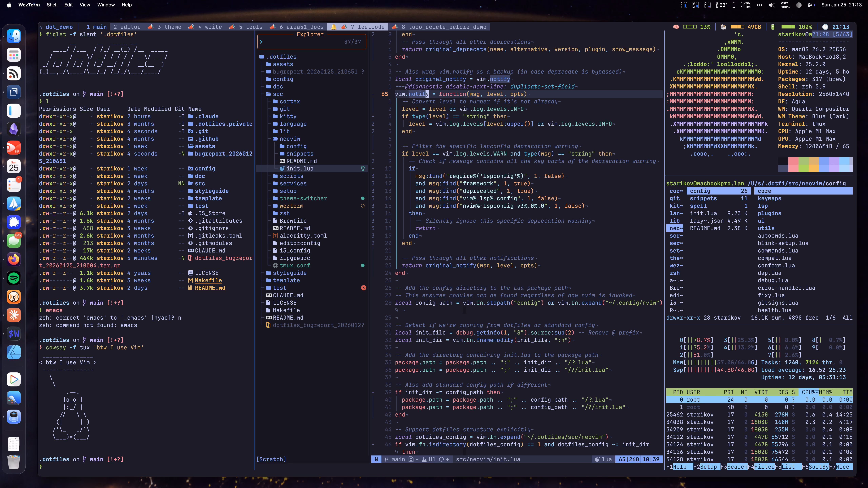868x488 pixels.
Task: Click green status dot beside tmux.conf
Action: pos(363,265)
